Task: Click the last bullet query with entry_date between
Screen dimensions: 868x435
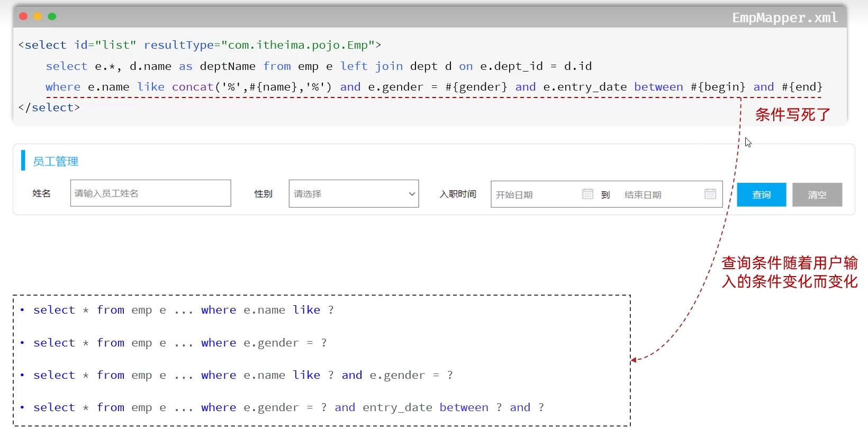Action: tap(288, 407)
